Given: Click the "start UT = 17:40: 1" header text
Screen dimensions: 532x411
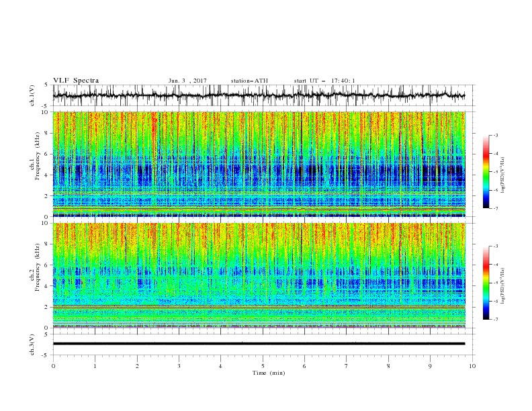Looking at the screenshot, I should [x=324, y=81].
